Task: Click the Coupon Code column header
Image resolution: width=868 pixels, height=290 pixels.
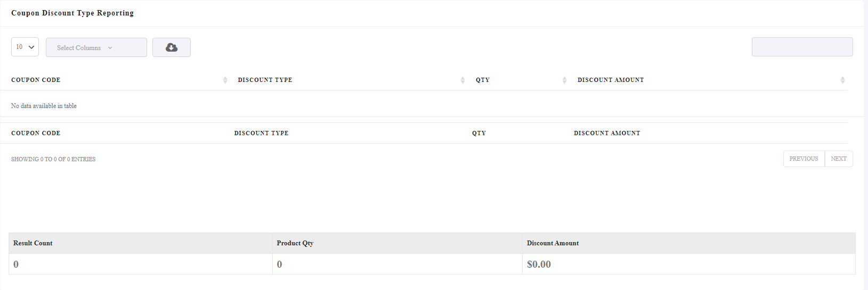Action: 36,80
